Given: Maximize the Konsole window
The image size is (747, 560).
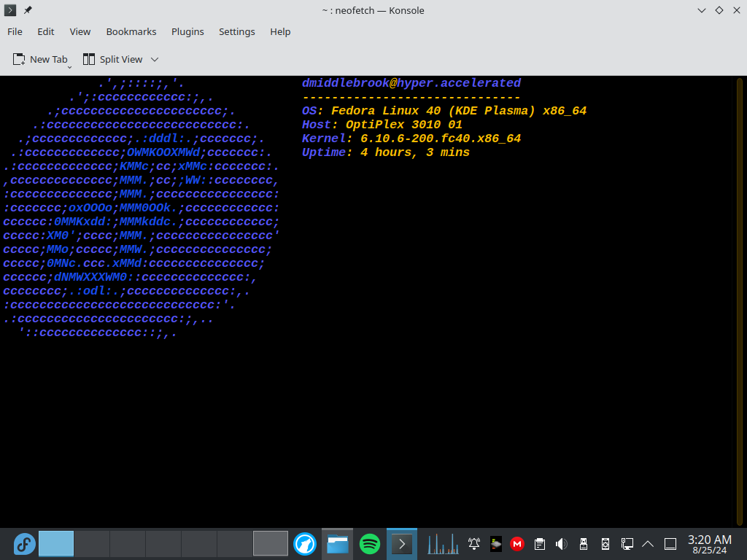Looking at the screenshot, I should point(719,10).
